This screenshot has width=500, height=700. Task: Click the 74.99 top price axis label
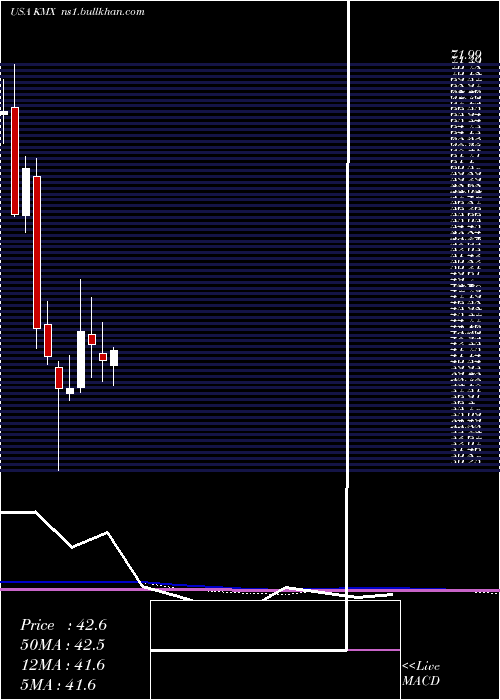click(467, 55)
